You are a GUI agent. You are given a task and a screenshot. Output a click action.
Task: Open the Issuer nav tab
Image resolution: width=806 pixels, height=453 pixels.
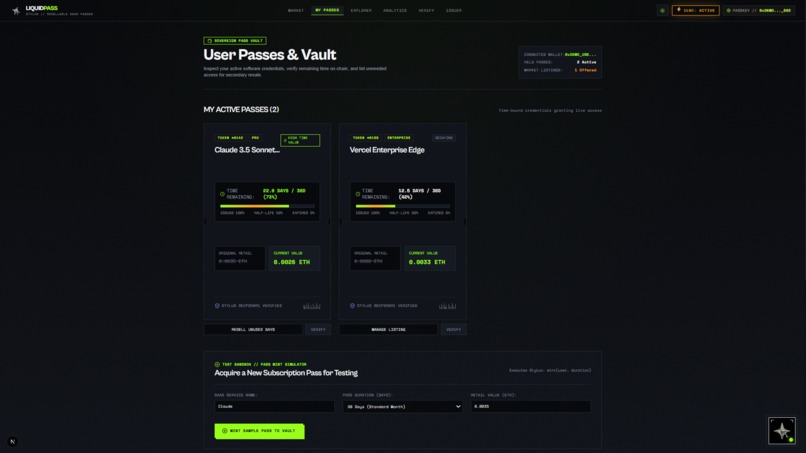[x=453, y=10]
